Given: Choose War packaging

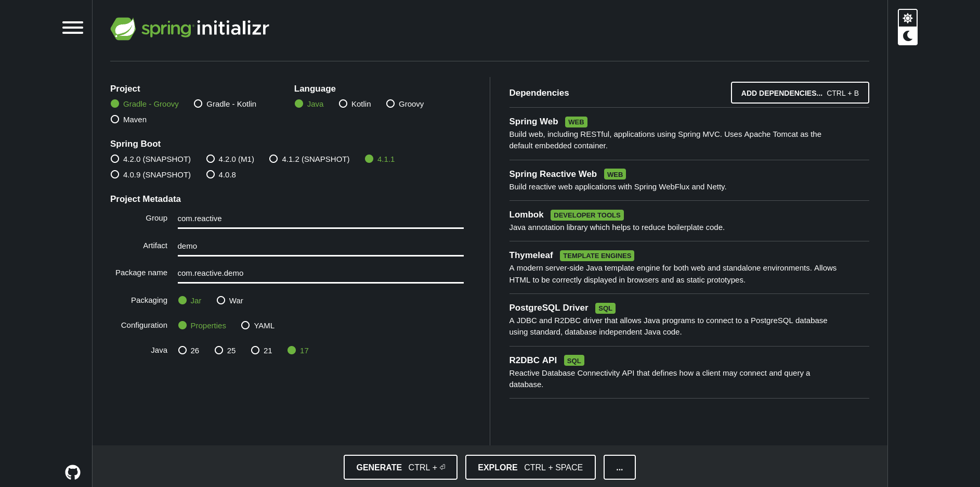Looking at the screenshot, I should point(230,301).
